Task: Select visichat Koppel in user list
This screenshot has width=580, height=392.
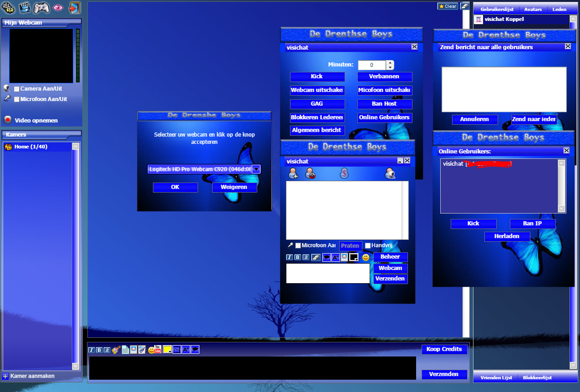Action: 521,20
